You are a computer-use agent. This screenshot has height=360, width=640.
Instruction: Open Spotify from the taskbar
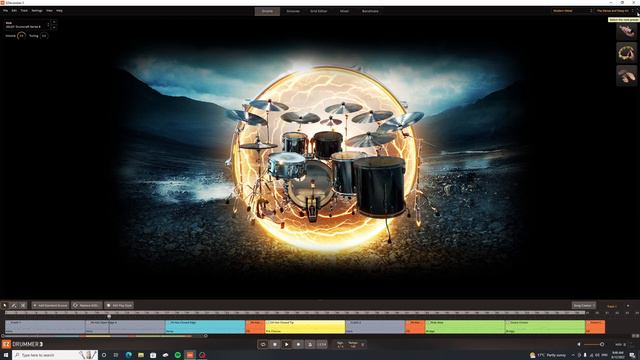pos(178,355)
